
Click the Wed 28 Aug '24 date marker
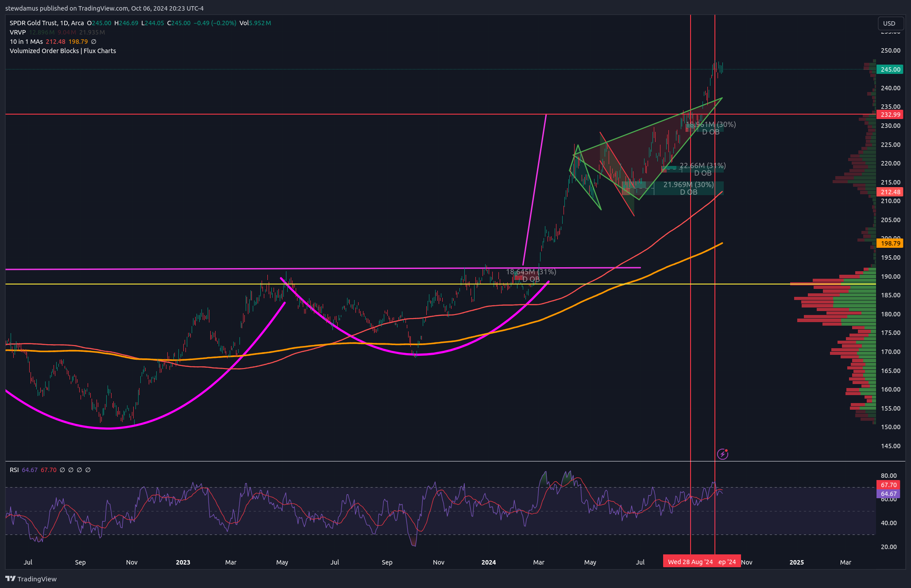point(690,562)
